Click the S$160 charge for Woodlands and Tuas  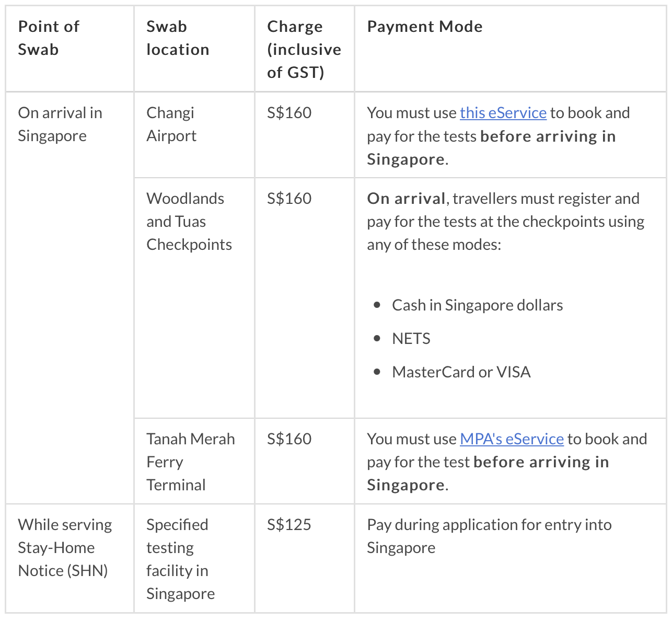[x=289, y=199]
